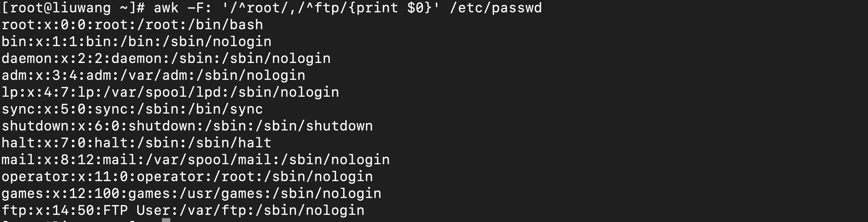Image resolution: width=868 pixels, height=222 pixels.
Task: Click the adm:x:3:4 output line
Action: click(153, 75)
